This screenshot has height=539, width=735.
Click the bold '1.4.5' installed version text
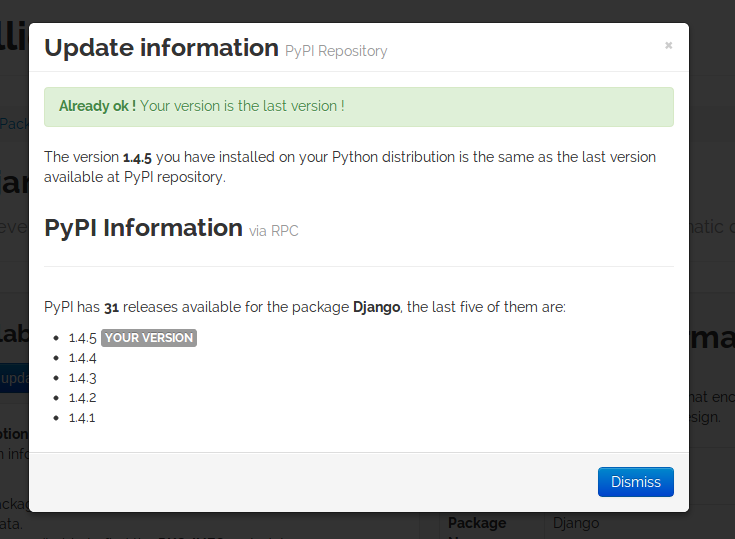click(x=137, y=157)
